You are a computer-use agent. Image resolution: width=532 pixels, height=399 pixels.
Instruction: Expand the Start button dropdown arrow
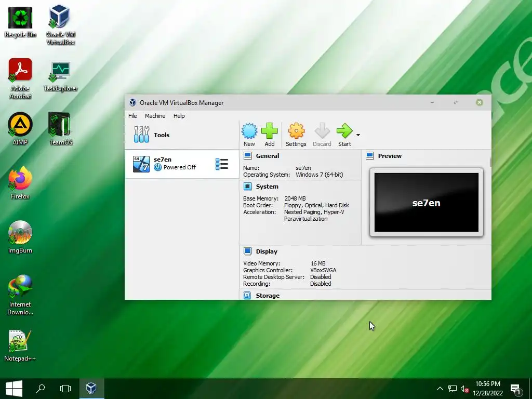(x=358, y=135)
